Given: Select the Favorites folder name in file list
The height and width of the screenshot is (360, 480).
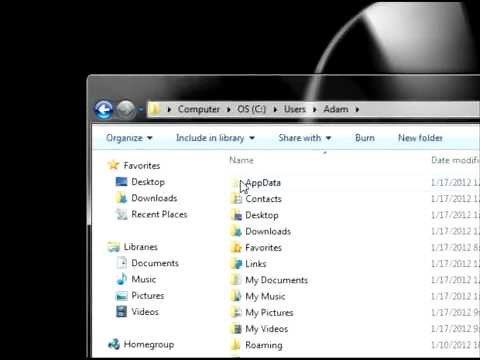Looking at the screenshot, I should click(x=264, y=248).
